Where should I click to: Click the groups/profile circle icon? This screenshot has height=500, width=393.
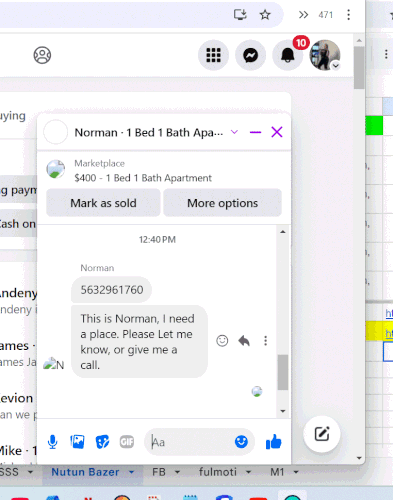tap(42, 55)
